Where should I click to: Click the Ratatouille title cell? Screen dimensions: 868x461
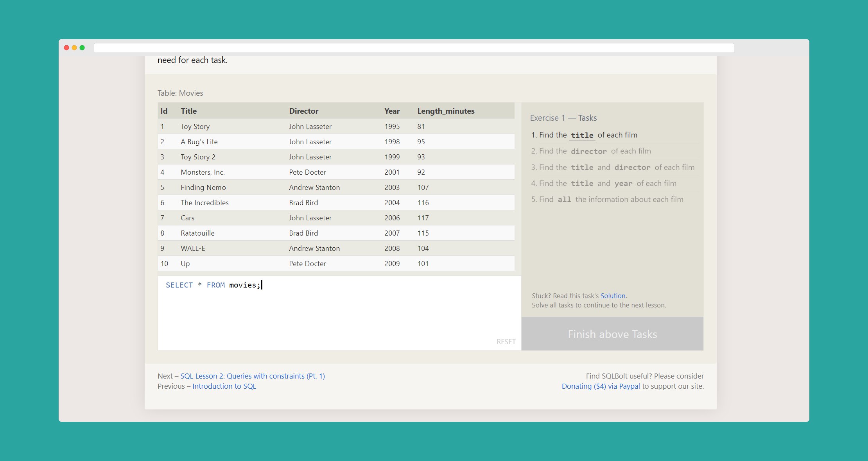coord(197,233)
